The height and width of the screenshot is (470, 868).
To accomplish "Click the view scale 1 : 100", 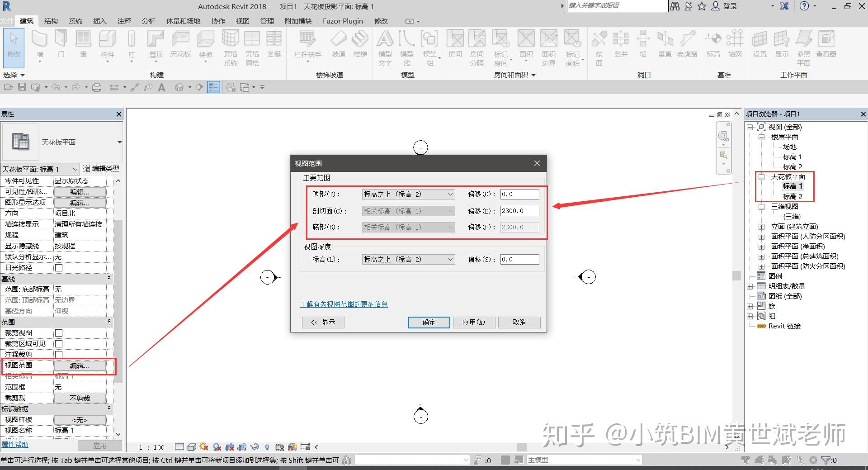I will [x=151, y=447].
